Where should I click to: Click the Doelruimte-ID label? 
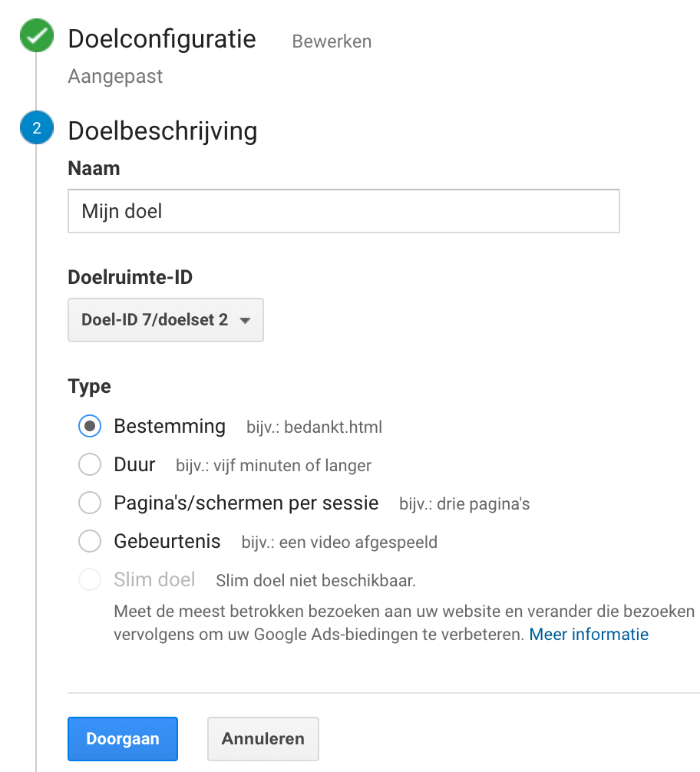pos(130,277)
